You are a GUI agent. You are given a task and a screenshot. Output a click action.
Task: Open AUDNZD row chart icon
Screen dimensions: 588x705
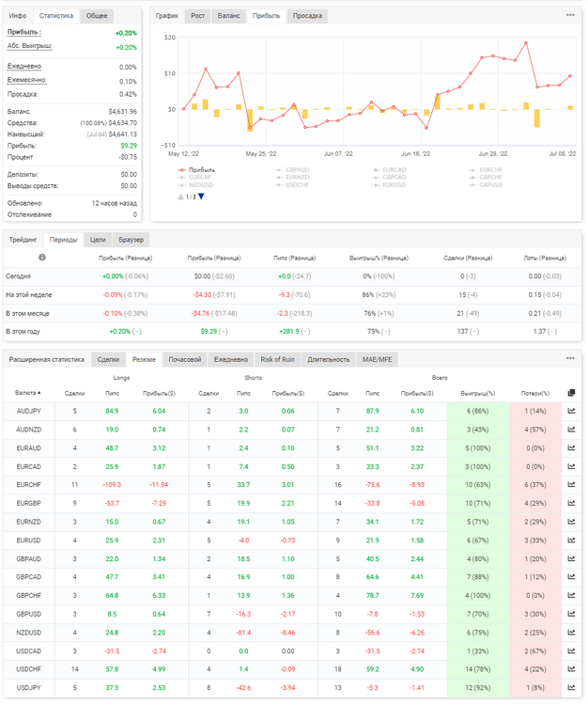pos(571,429)
